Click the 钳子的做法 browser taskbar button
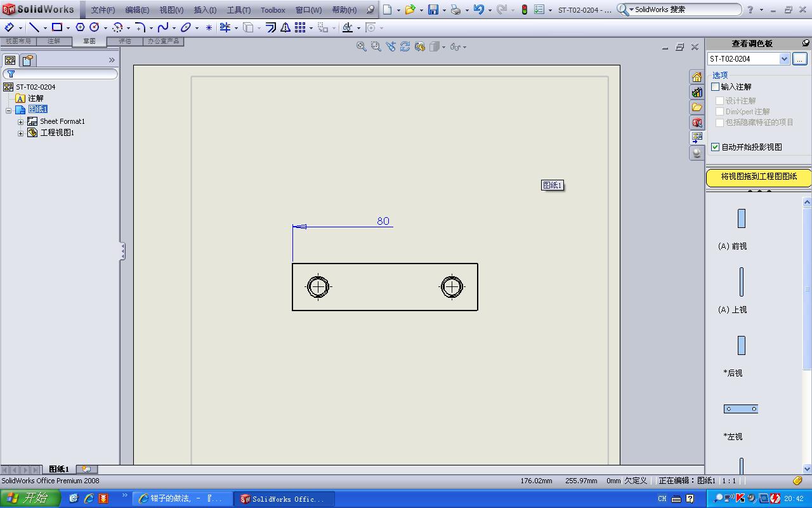Viewport: 812px width, 508px height. (x=182, y=499)
